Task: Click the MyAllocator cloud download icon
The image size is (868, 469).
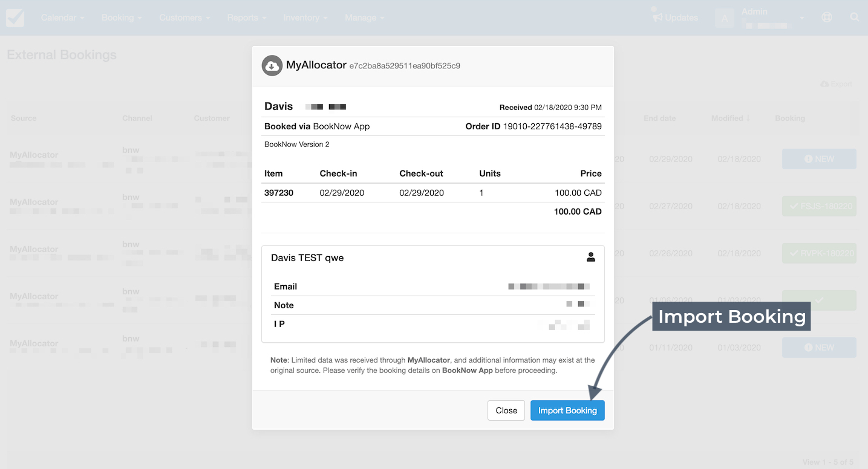Action: [x=272, y=66]
